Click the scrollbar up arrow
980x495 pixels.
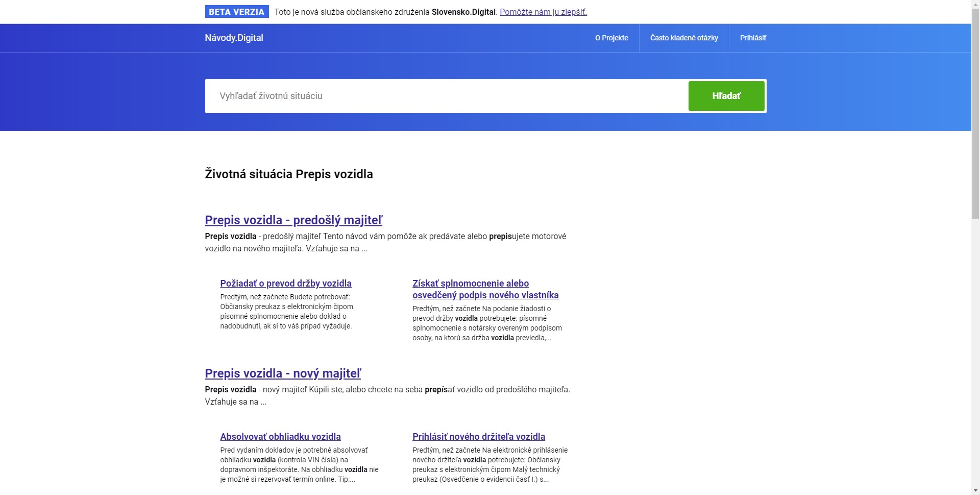coord(975,4)
